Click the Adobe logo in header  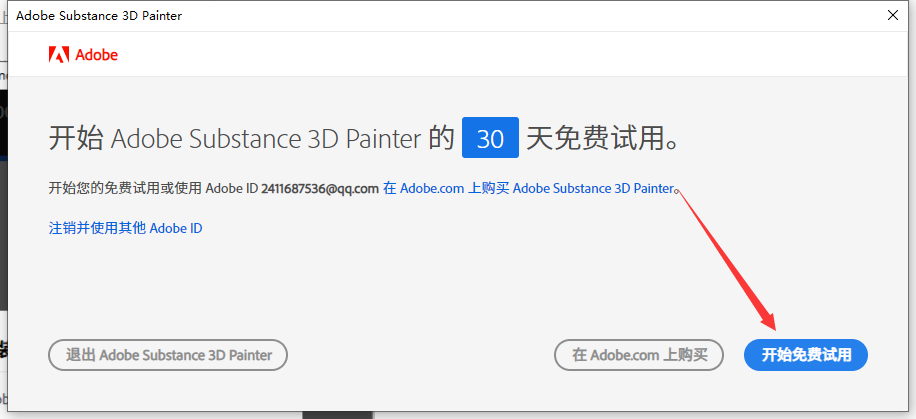[83, 55]
